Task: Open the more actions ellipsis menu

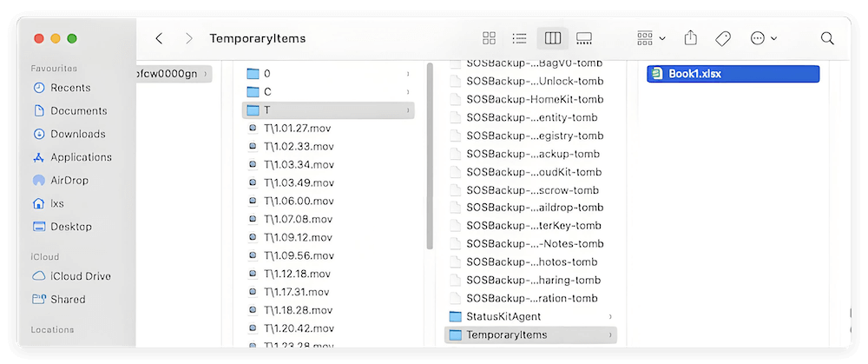Action: [763, 38]
